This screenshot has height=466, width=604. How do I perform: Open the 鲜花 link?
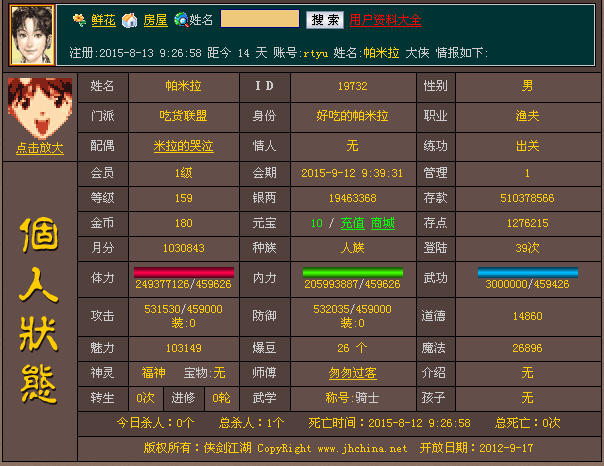(103, 20)
